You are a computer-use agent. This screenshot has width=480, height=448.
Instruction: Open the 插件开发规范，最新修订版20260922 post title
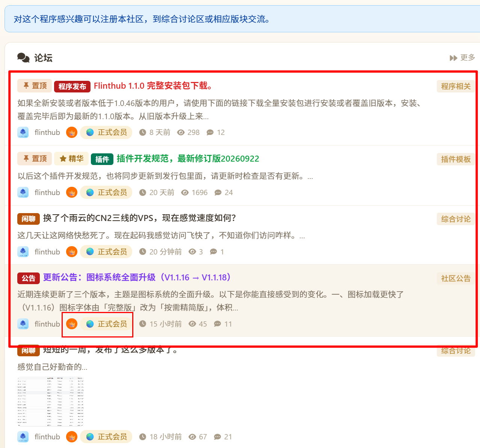click(188, 159)
